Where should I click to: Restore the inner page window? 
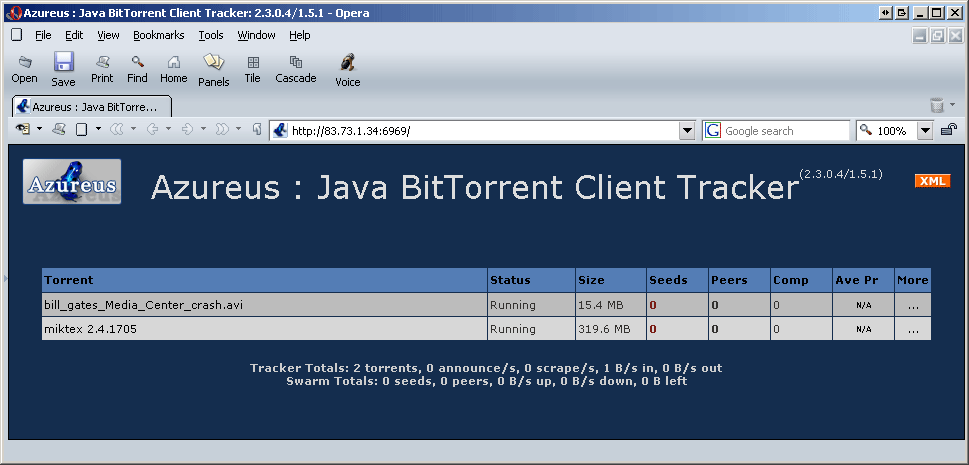coord(937,36)
